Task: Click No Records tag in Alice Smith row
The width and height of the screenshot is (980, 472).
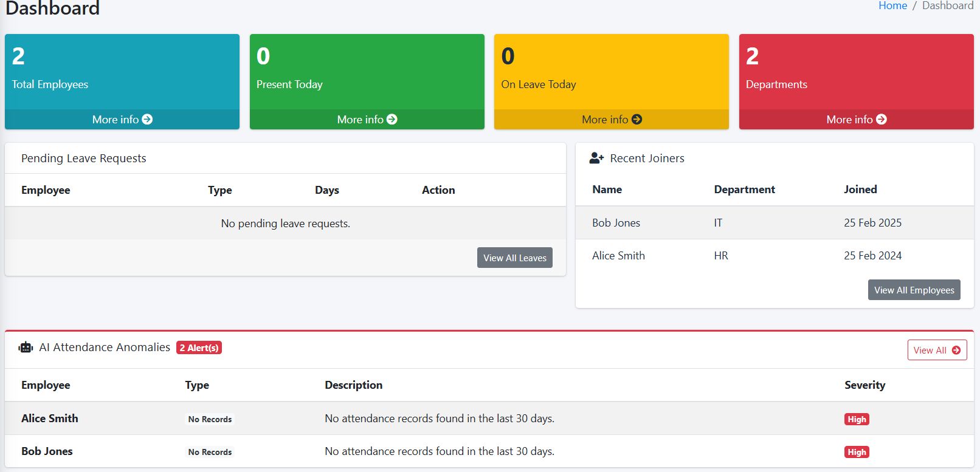Action: (210, 419)
